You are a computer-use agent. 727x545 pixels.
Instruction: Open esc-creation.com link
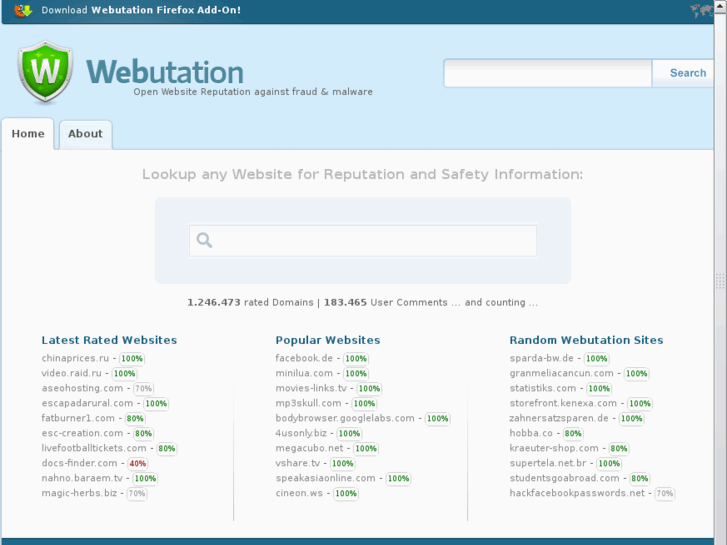tap(82, 433)
